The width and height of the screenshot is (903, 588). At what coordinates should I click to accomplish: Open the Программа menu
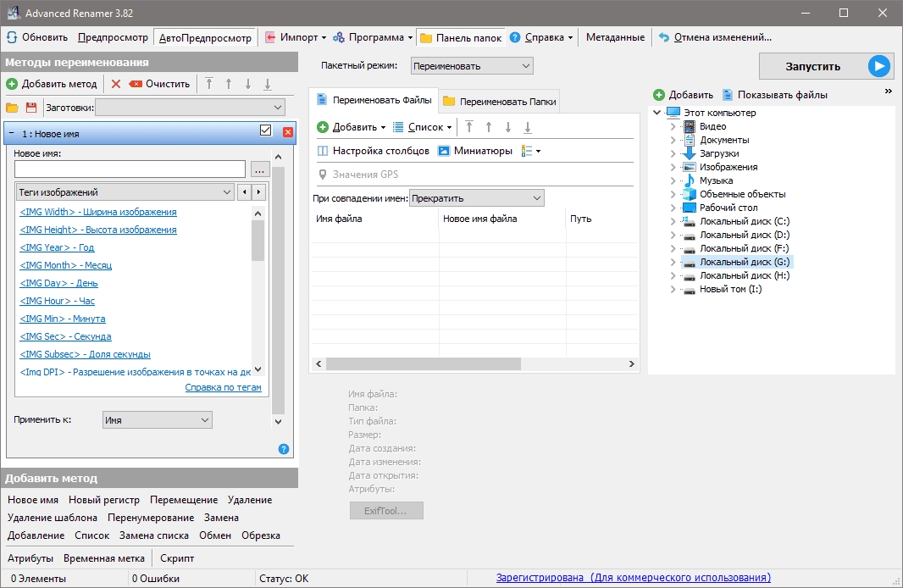[x=374, y=37]
